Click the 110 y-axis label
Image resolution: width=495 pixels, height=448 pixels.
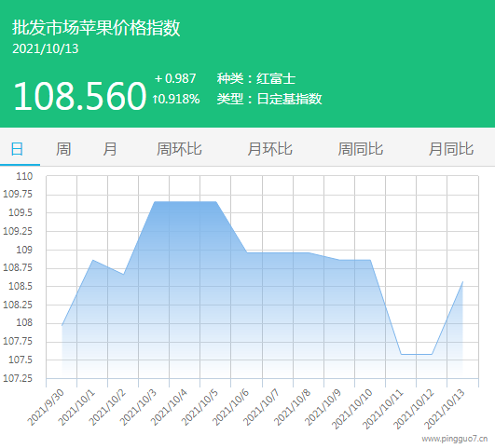tap(24, 176)
